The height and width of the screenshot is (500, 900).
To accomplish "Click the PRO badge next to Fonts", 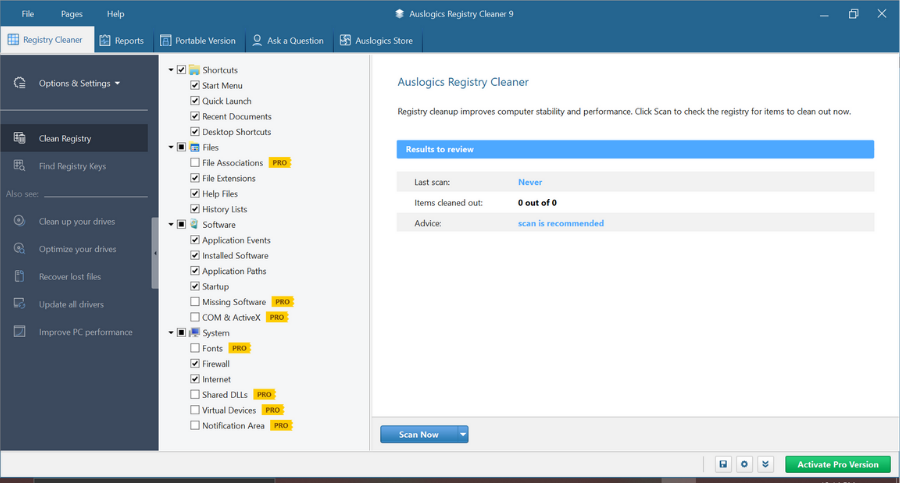I will point(239,348).
